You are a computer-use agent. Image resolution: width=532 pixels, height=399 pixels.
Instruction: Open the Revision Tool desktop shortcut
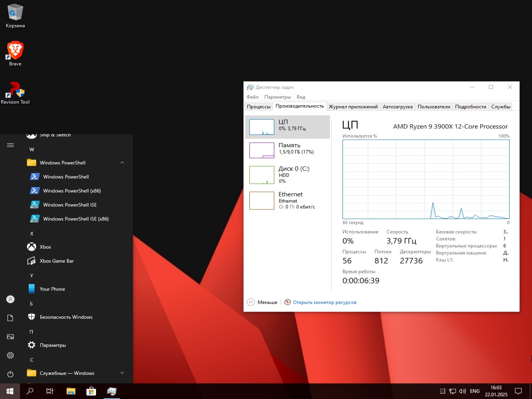pos(15,93)
